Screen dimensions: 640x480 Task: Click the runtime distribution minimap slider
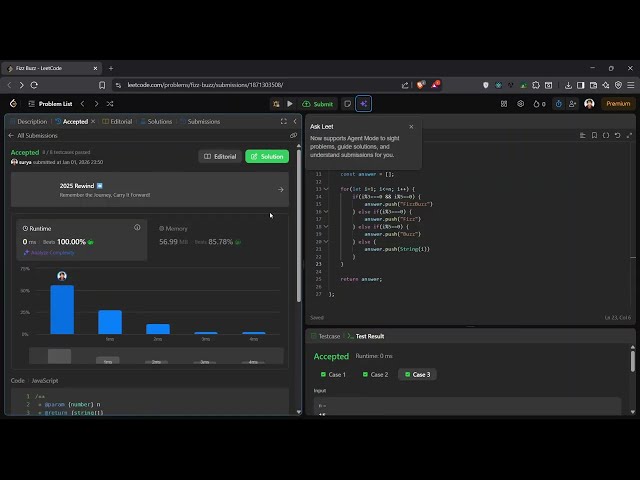pyautogui.click(x=59, y=356)
